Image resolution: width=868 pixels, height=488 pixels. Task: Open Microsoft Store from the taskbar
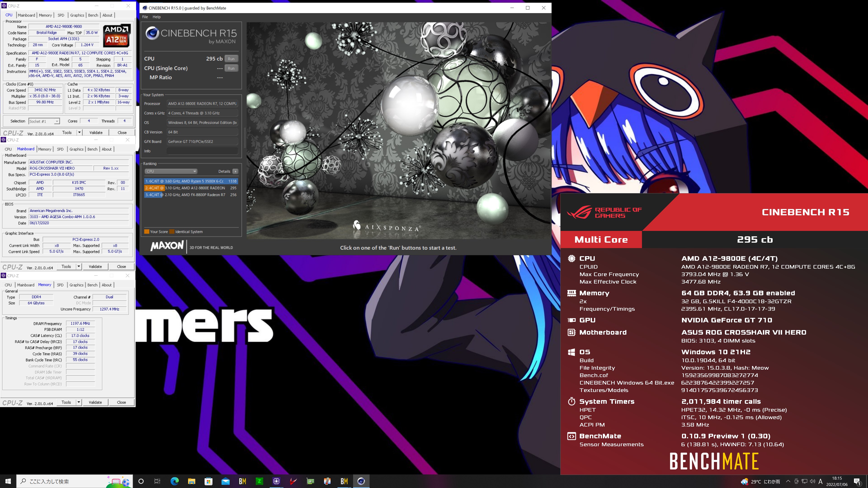209,481
